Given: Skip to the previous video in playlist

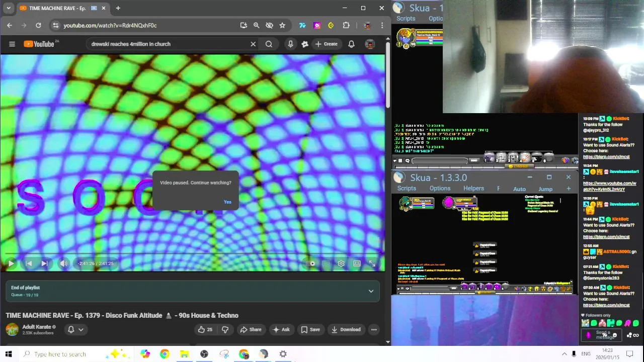Looking at the screenshot, I should click(x=29, y=263).
